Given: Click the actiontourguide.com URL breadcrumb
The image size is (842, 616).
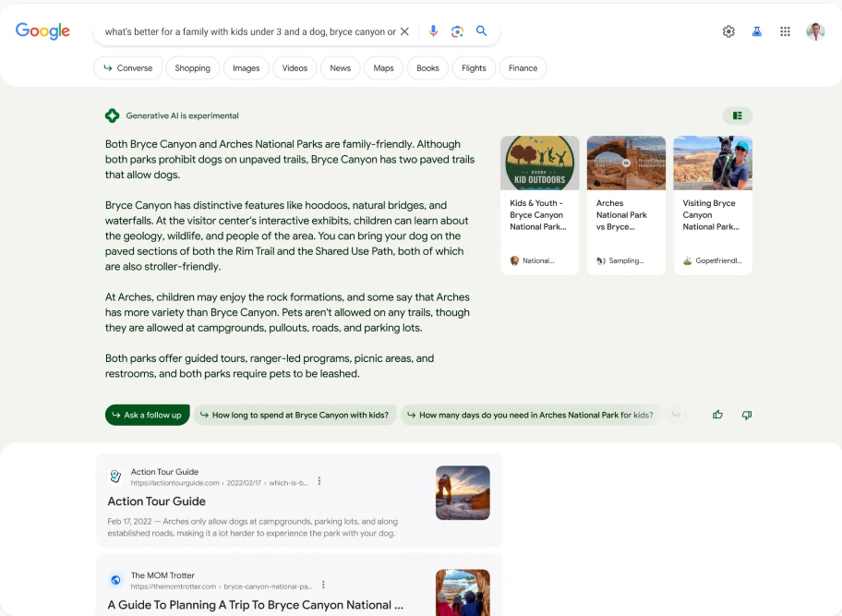Looking at the screenshot, I should [220, 483].
